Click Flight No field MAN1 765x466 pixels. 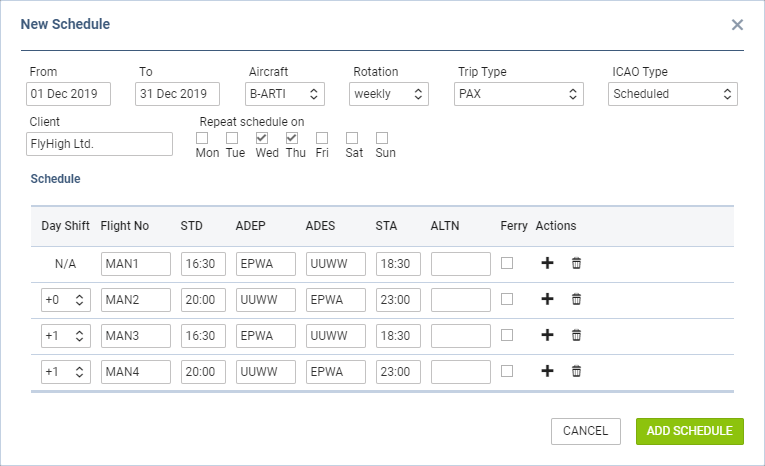pyautogui.click(x=136, y=264)
